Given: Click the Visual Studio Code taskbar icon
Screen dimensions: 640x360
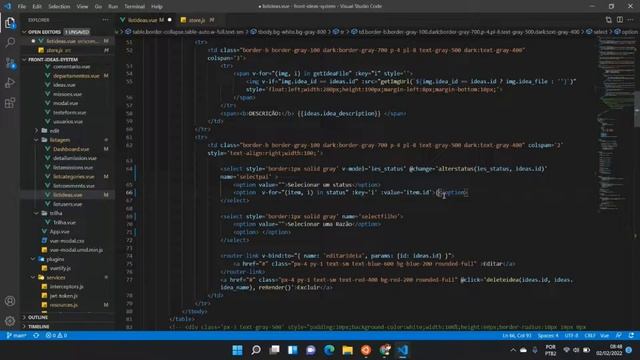Looking at the screenshot, I should click(402, 350).
